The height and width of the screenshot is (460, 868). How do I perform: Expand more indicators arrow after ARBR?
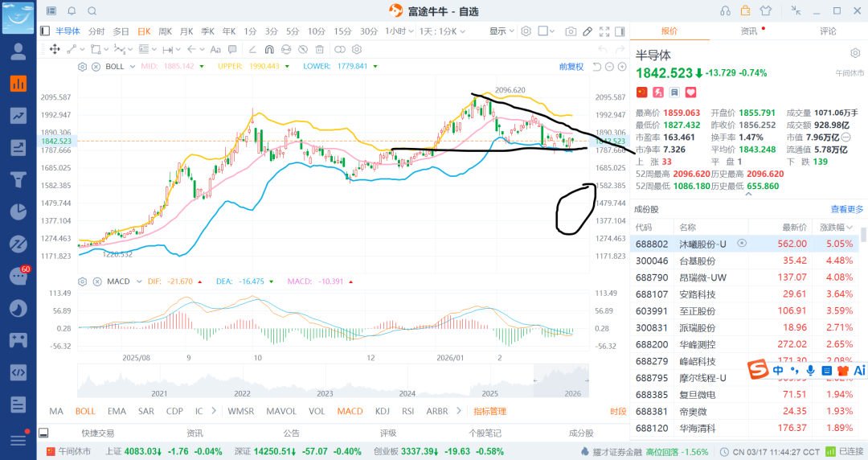(458, 411)
